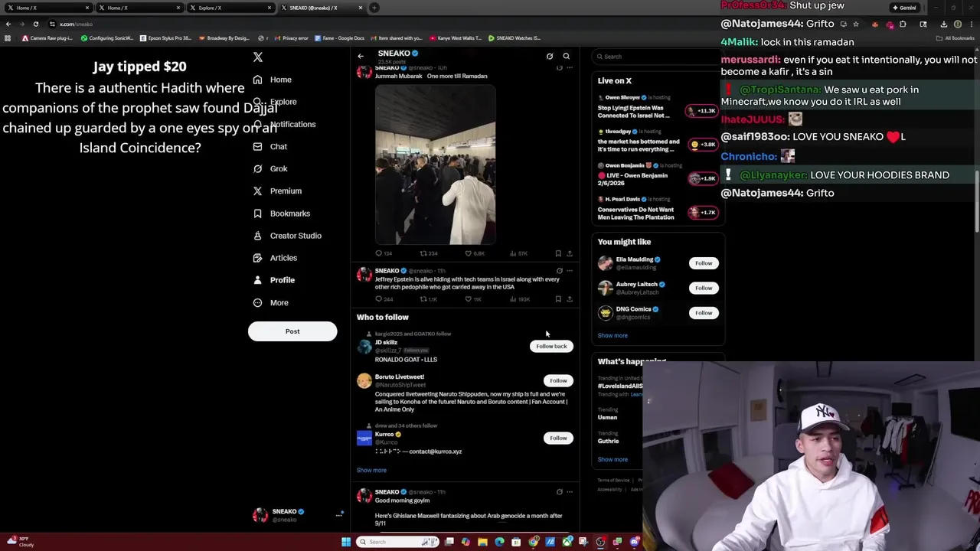
Task: Go back using the profile header arrow
Action: (361, 56)
